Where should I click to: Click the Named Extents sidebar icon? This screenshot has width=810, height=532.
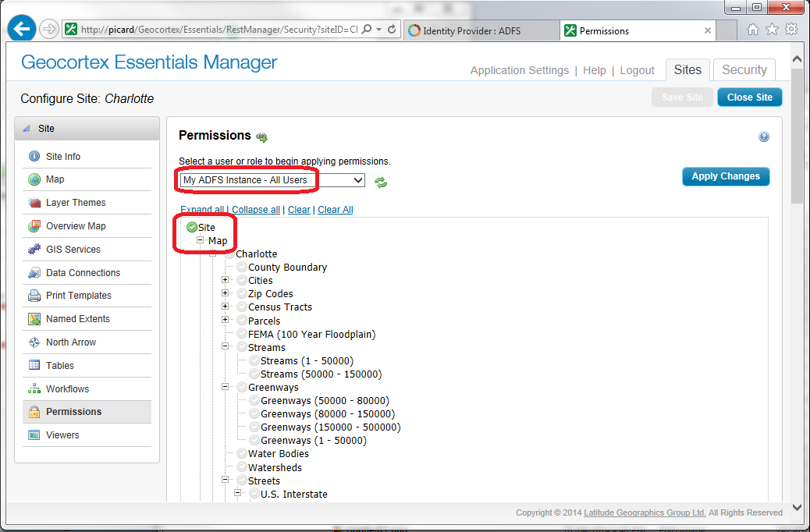pos(34,319)
